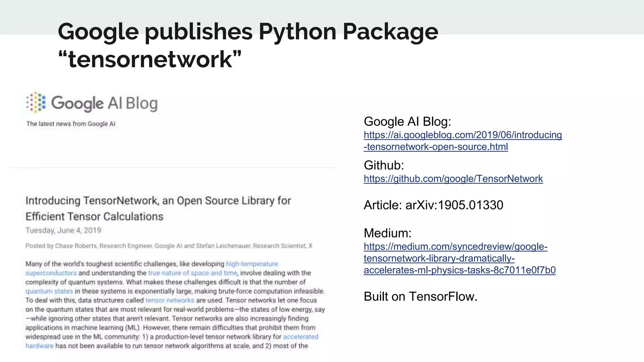The height and width of the screenshot is (362, 644).
Task: Open the GitHub TensorNetwork repository link
Action: click(x=453, y=179)
